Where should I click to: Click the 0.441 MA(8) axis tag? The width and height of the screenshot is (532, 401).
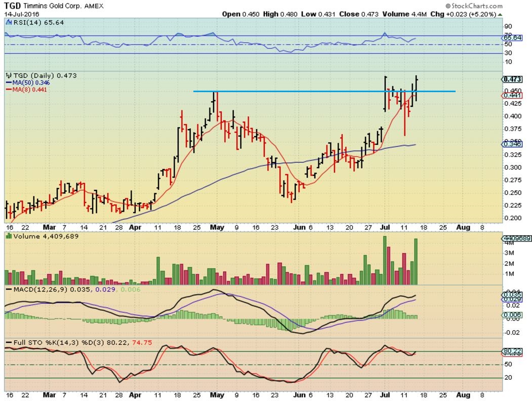coord(512,95)
